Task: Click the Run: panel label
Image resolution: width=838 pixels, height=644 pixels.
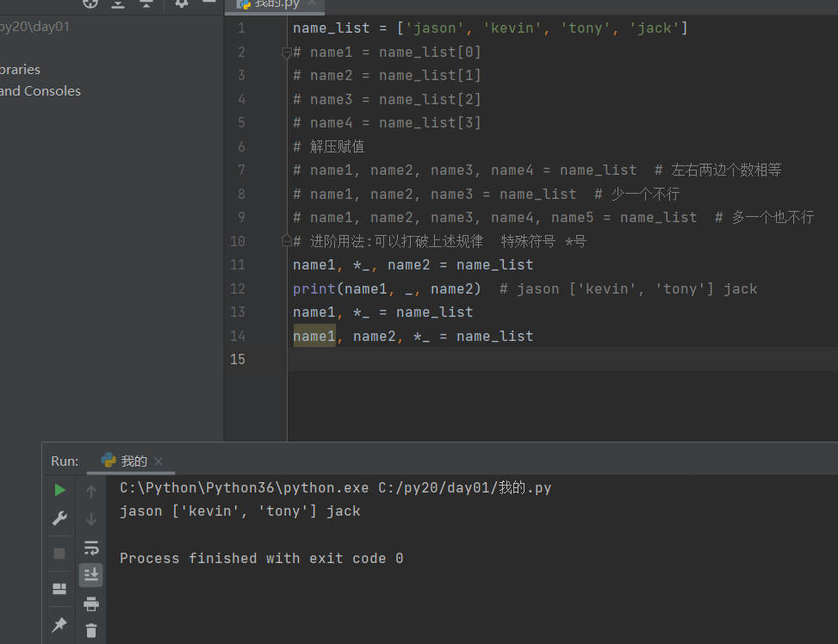Action: click(65, 461)
